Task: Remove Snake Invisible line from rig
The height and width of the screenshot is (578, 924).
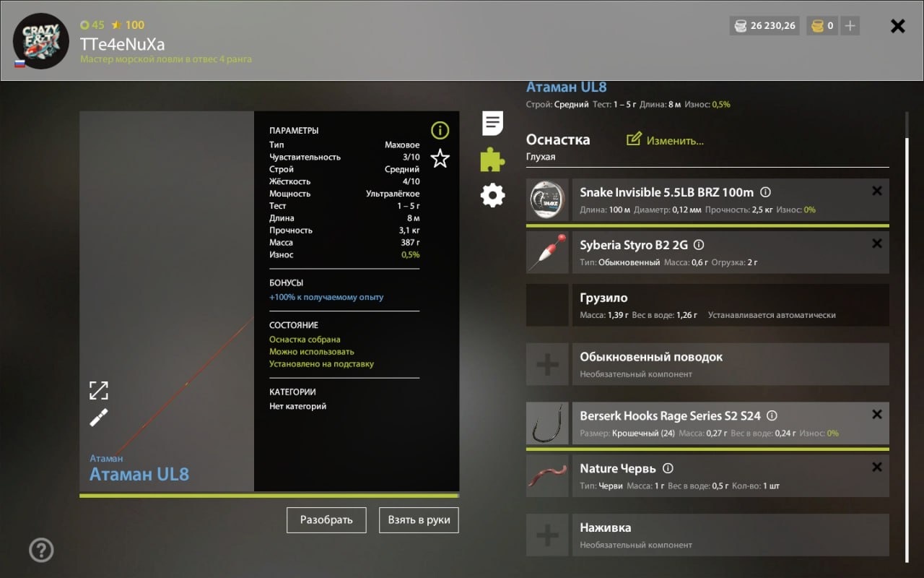Action: [876, 191]
